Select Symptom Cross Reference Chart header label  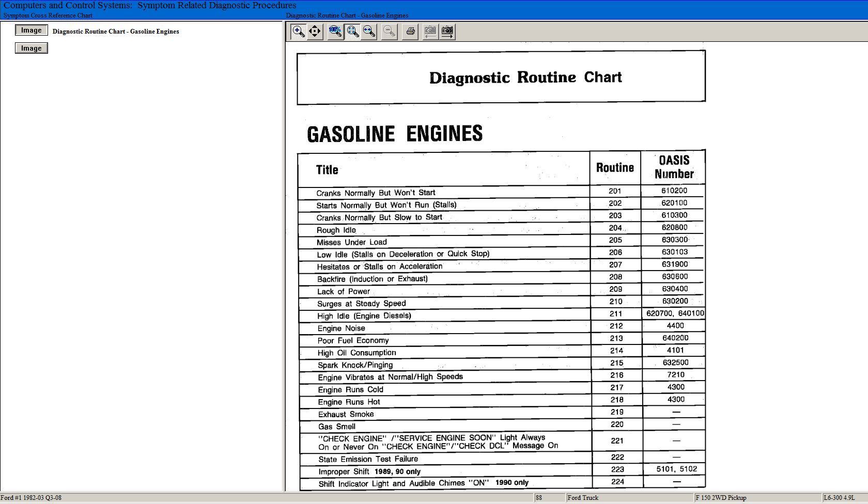48,15
